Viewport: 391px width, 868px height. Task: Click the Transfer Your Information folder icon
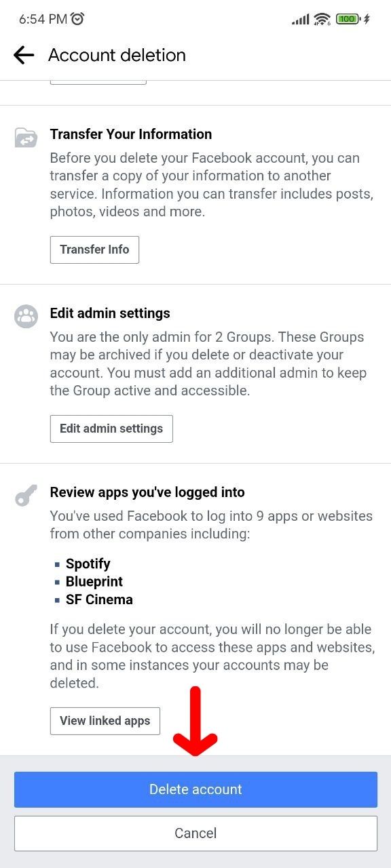tap(26, 138)
